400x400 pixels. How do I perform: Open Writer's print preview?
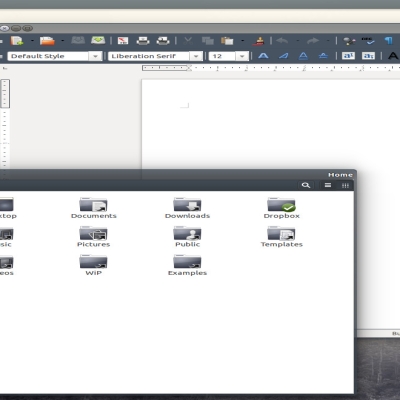tap(163, 41)
